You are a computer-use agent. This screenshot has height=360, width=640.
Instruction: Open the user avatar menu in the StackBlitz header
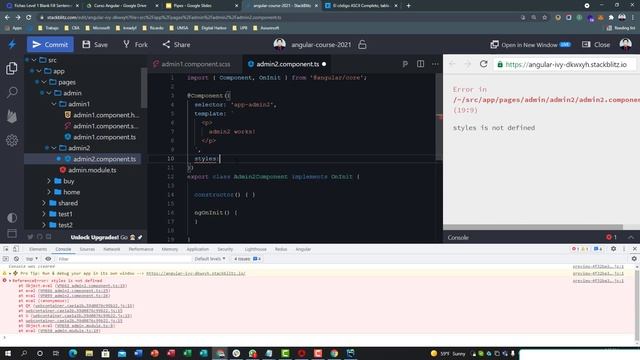click(625, 44)
